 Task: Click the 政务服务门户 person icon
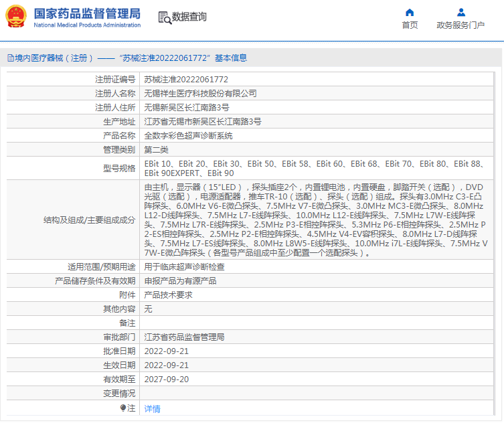click(x=460, y=12)
